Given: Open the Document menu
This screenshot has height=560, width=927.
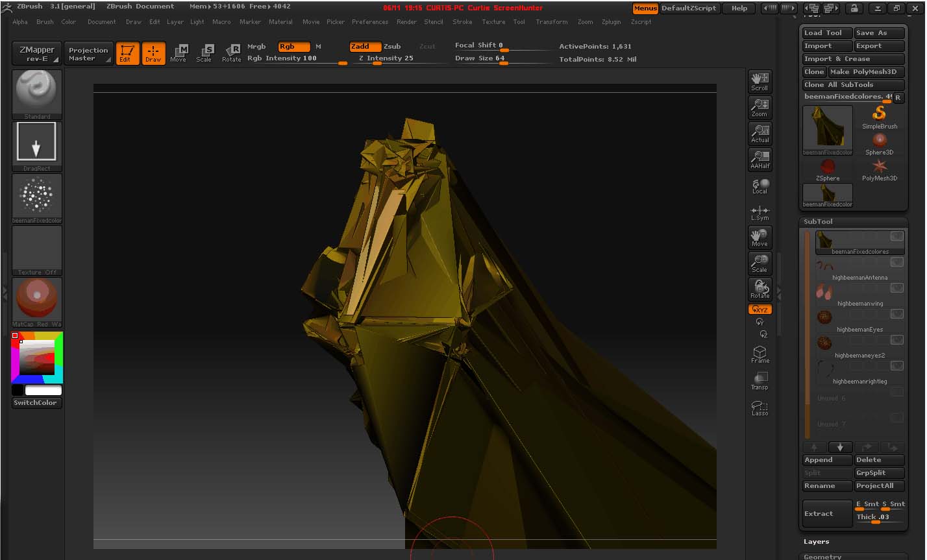Looking at the screenshot, I should 102,21.
